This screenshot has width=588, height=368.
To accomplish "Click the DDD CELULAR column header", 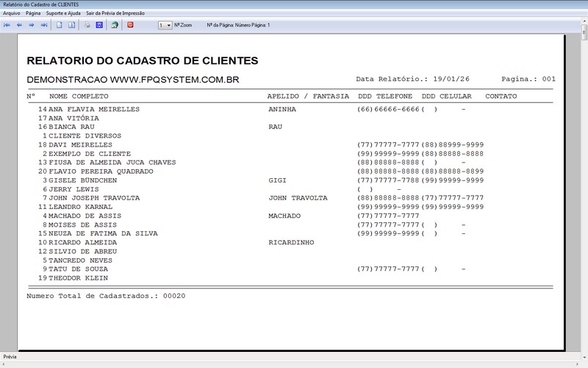I will pyautogui.click(x=447, y=96).
